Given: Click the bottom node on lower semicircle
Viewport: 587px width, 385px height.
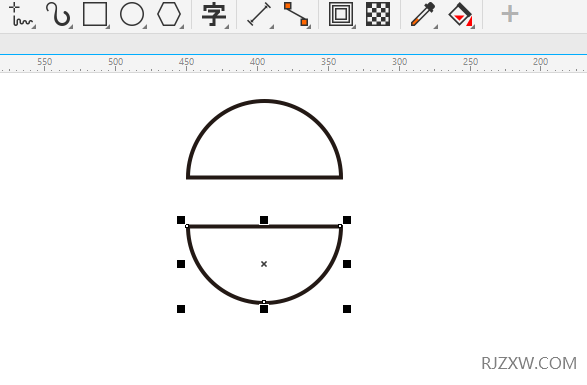Looking at the screenshot, I should [264, 302].
